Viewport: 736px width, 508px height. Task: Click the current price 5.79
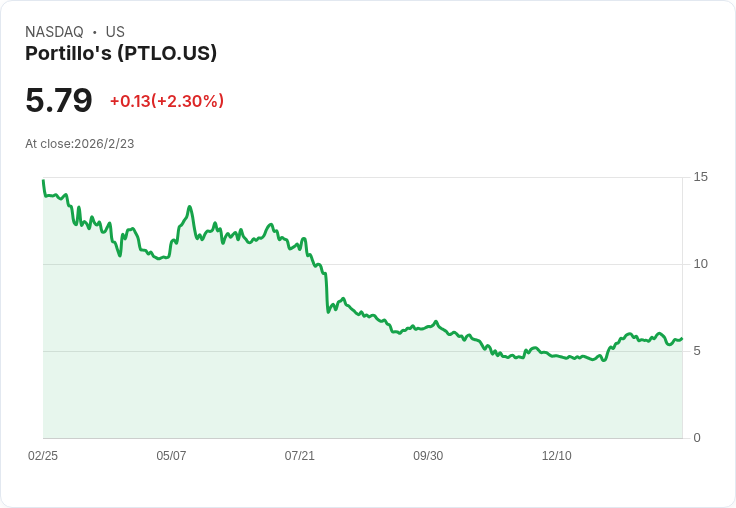coord(59,100)
